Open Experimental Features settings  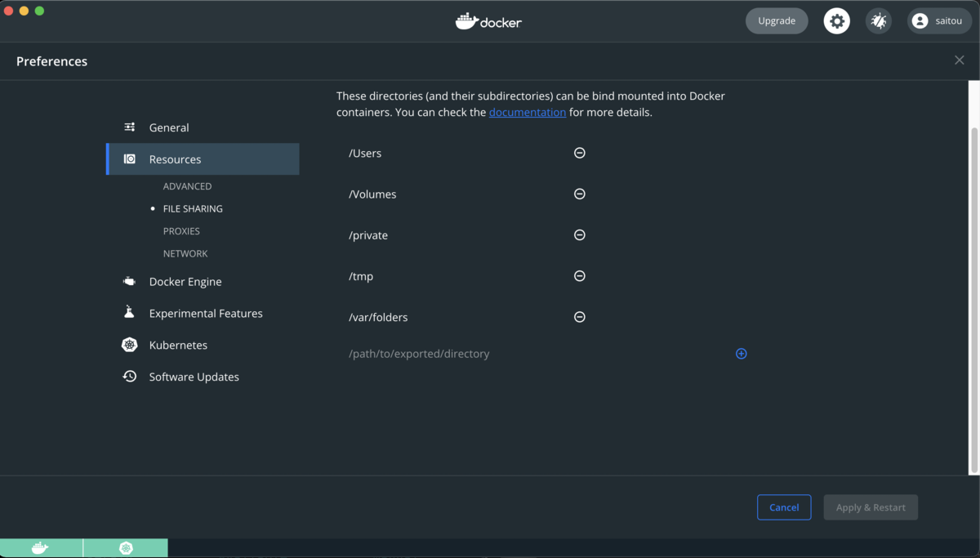pyautogui.click(x=205, y=314)
